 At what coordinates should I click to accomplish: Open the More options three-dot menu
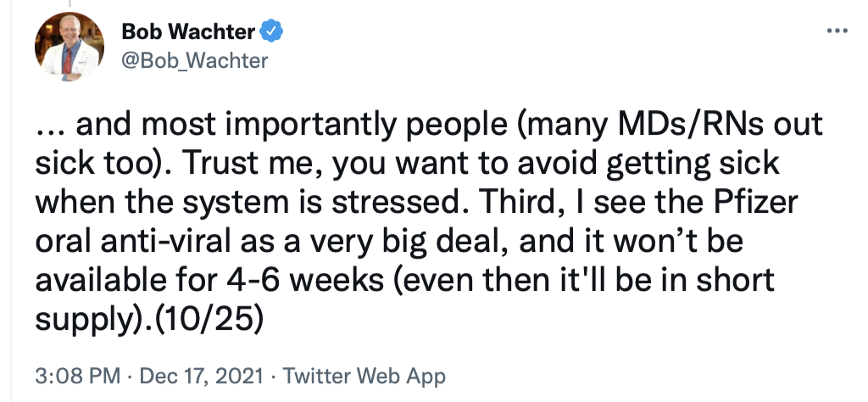(x=837, y=31)
